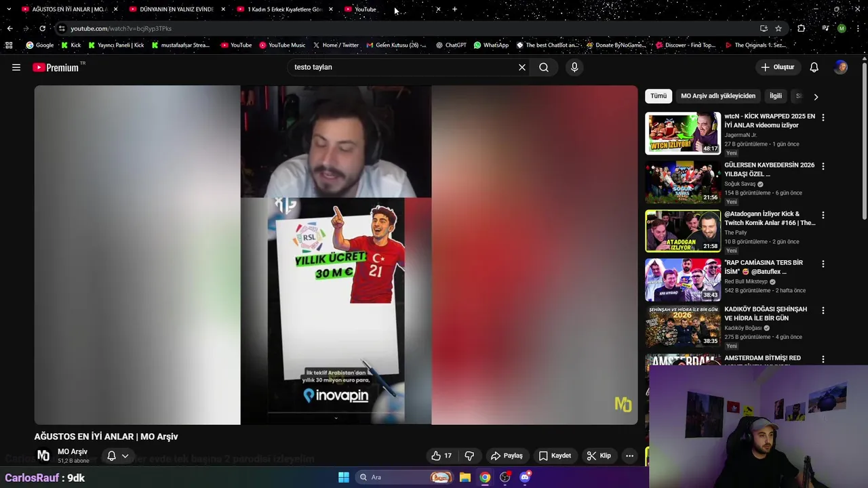The width and height of the screenshot is (868, 488).
Task: Click the Oluştur create button
Action: (777, 67)
